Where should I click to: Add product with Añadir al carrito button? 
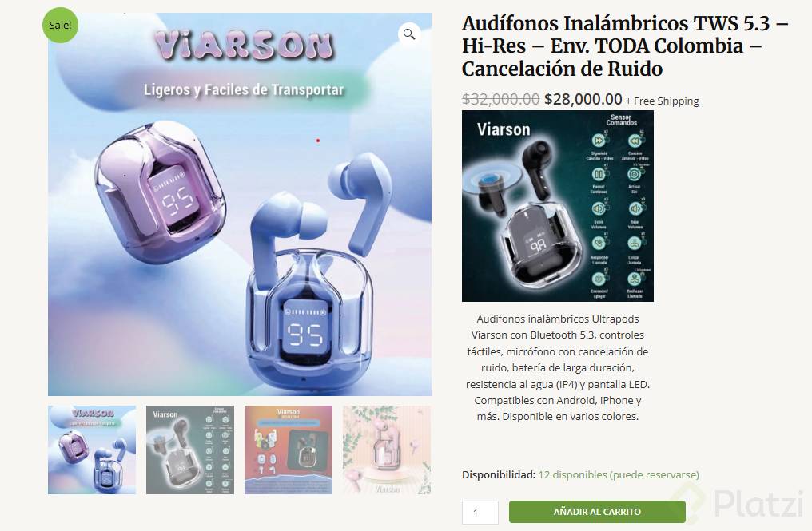(x=597, y=512)
